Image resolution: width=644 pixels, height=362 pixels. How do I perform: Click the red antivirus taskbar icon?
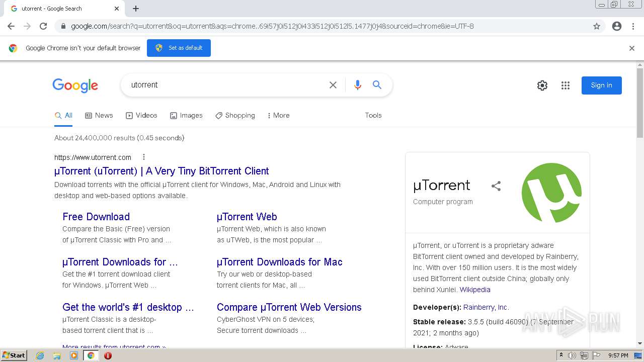(108, 355)
